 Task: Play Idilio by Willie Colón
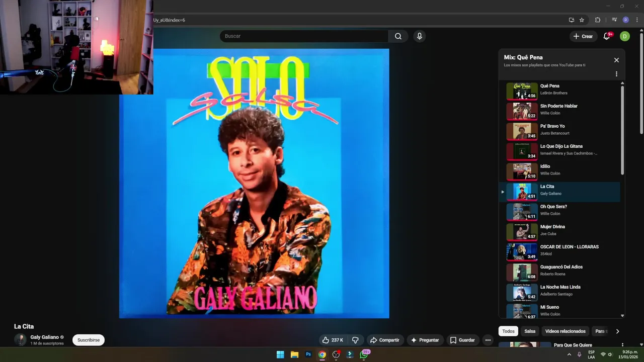(559, 171)
